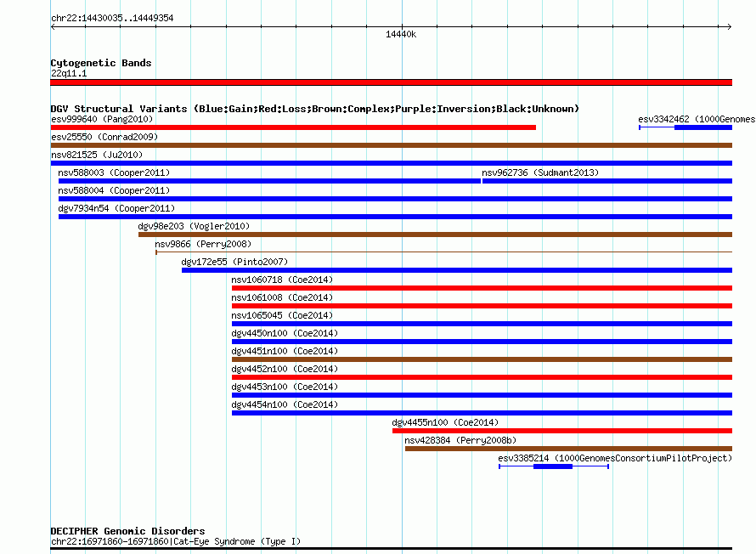Select the blue nsv962736 gain bar
The height and width of the screenshot is (554, 756).
click(607, 181)
